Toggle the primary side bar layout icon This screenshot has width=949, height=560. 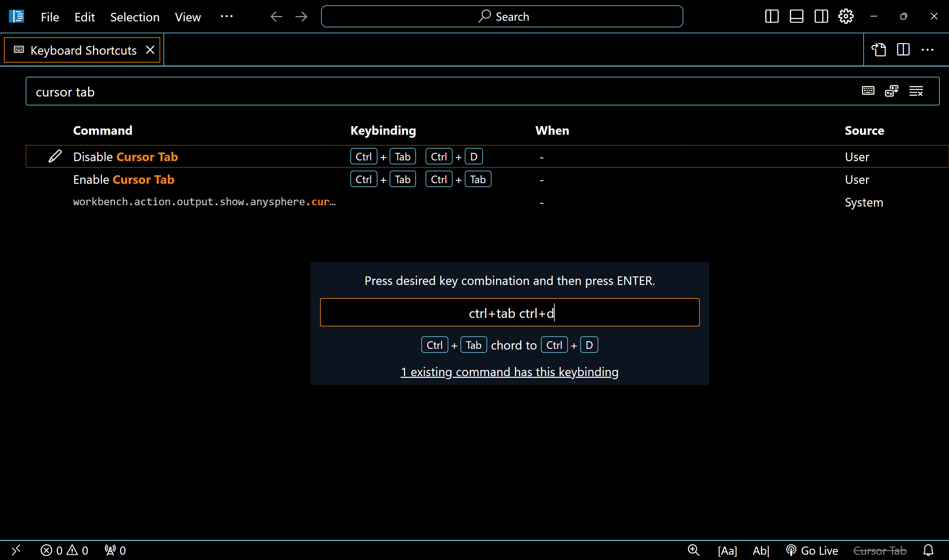tap(772, 16)
